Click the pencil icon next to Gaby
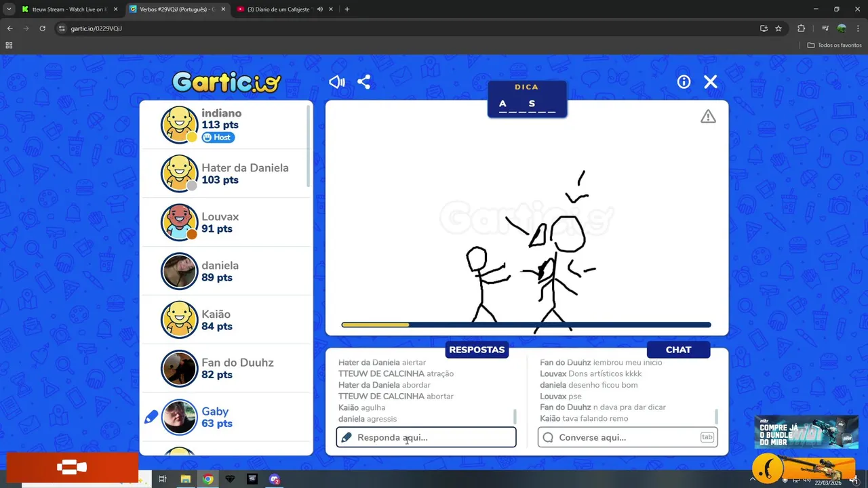 coord(151,418)
